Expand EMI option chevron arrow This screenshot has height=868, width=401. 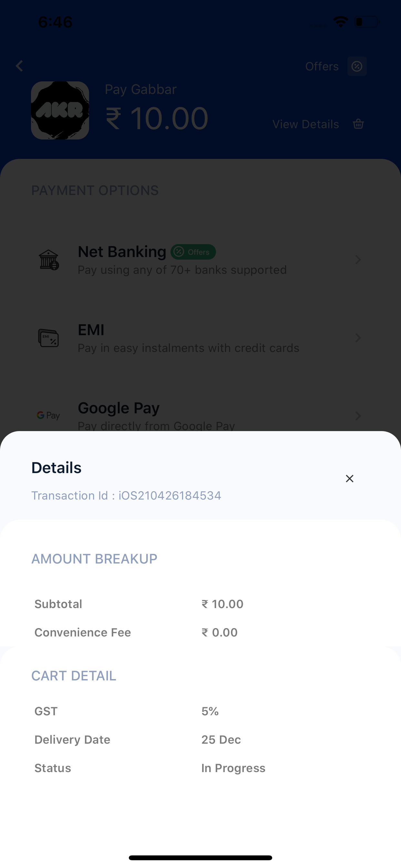pos(358,338)
